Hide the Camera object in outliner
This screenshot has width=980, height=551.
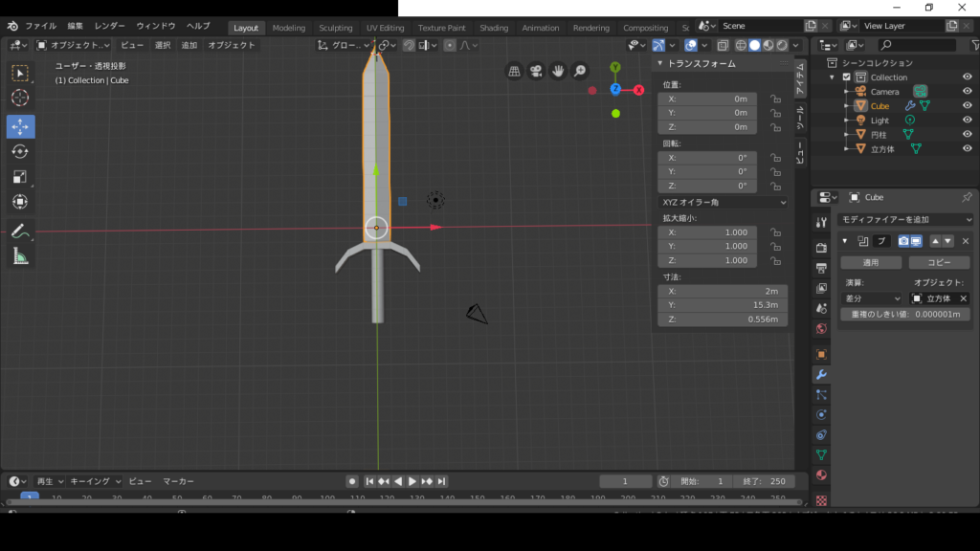click(967, 92)
